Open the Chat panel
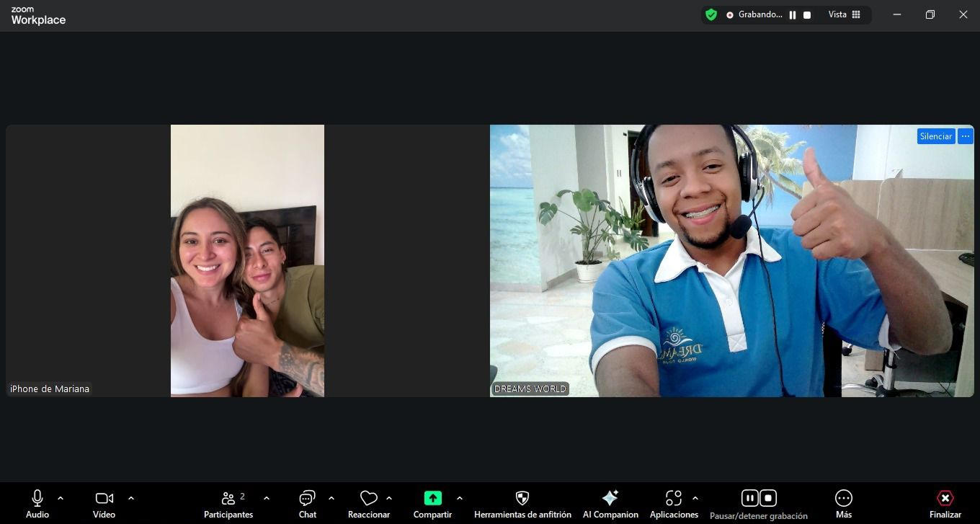 point(308,498)
